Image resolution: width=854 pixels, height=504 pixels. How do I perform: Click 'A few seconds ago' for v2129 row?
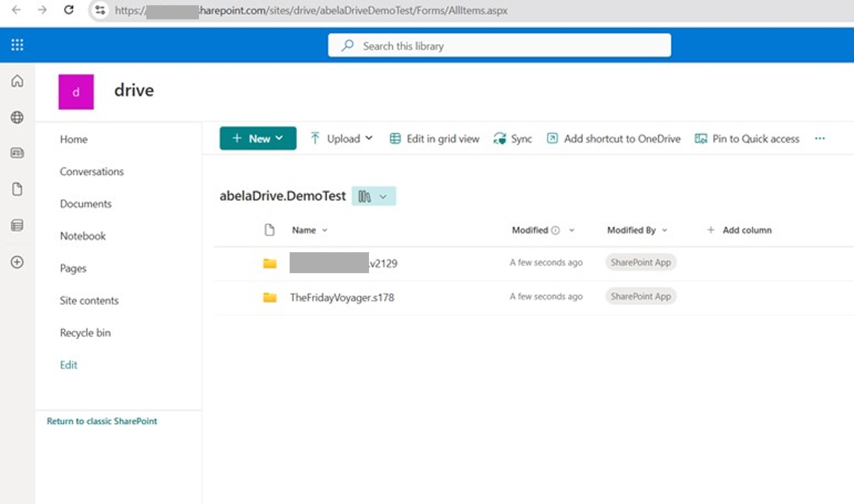pyautogui.click(x=546, y=263)
